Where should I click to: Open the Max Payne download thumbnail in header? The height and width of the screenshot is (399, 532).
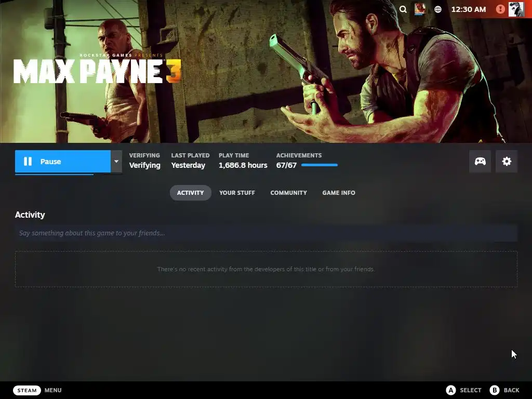point(420,9)
